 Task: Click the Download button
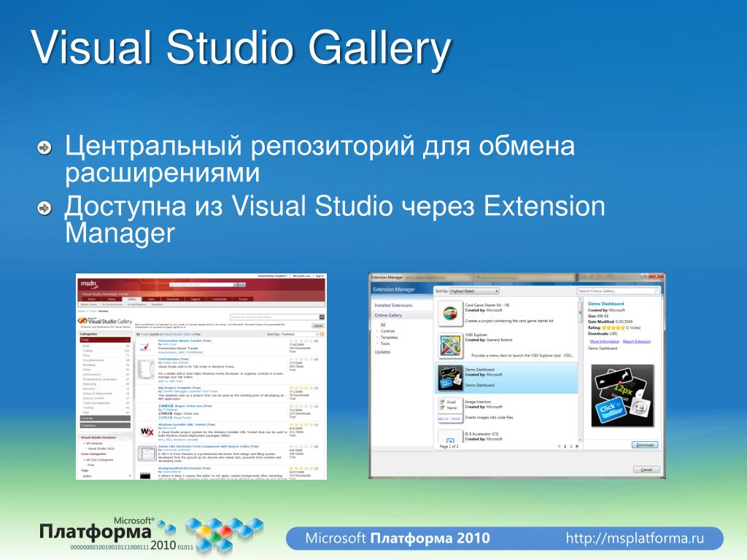pyautogui.click(x=645, y=445)
